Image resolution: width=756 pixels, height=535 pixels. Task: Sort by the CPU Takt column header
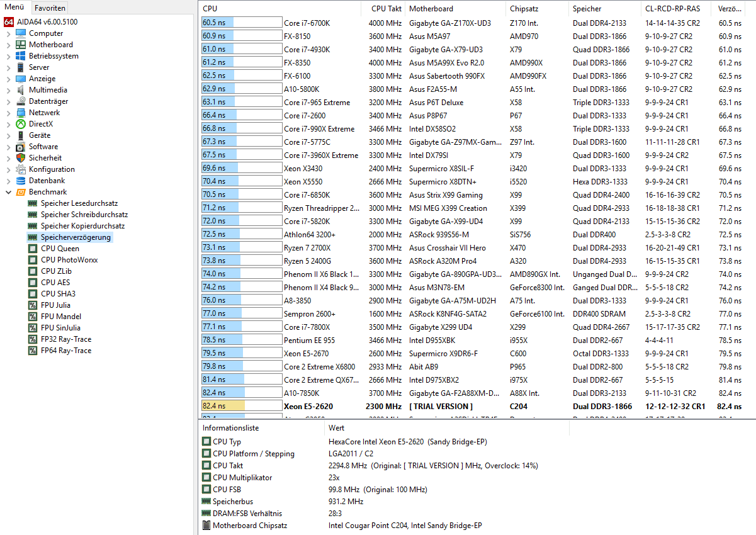pos(383,9)
